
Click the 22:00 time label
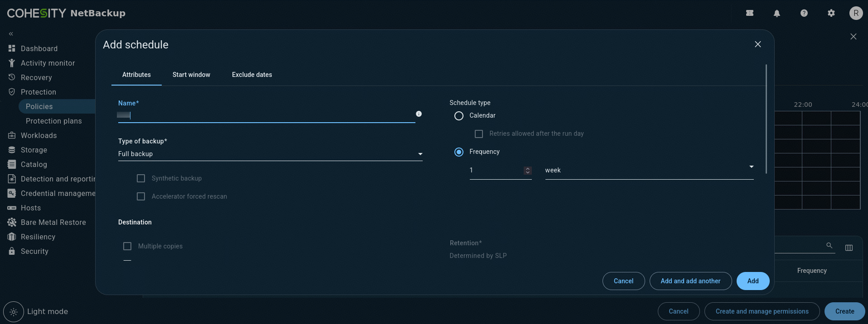803,105
